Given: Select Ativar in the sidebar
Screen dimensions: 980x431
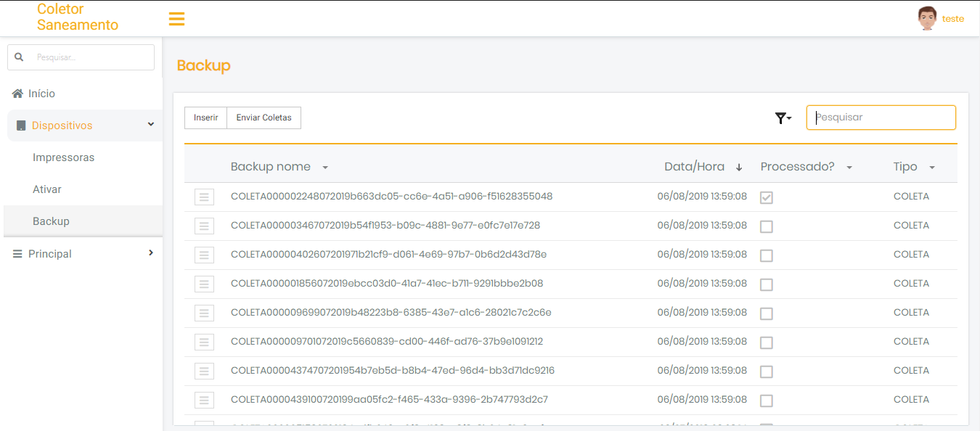Looking at the screenshot, I should 47,189.
